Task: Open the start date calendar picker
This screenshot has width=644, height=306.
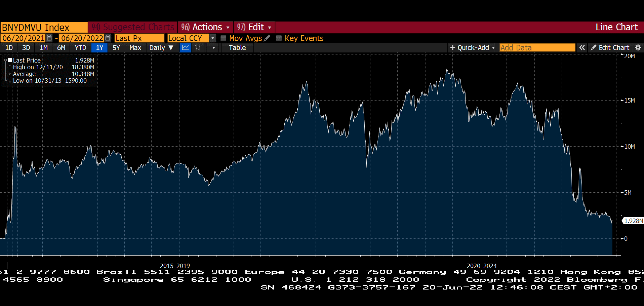Action: pos(49,38)
